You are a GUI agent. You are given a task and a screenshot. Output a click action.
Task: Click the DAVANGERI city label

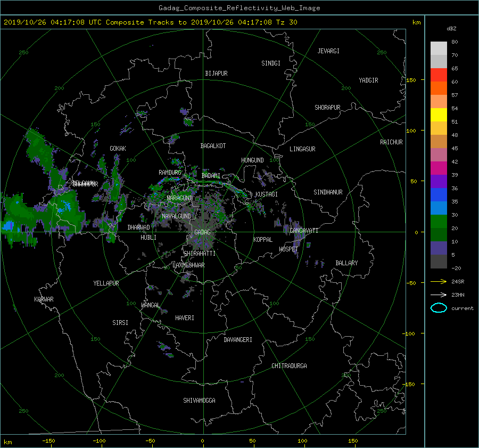point(238,340)
